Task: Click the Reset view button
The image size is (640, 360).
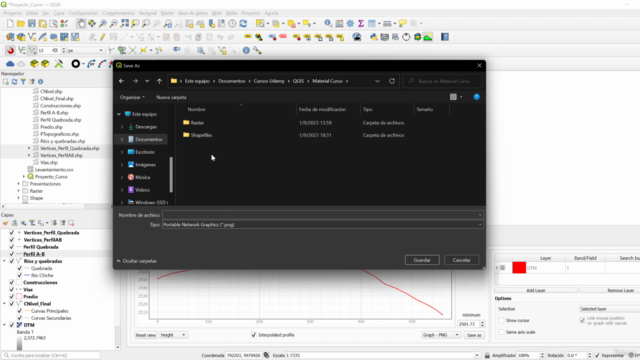Action: (x=145, y=335)
